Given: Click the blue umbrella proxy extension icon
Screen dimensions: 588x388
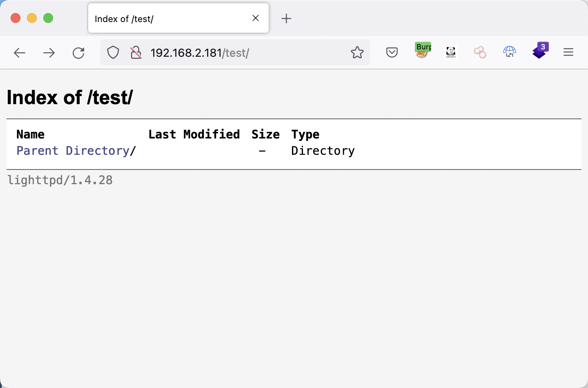Looking at the screenshot, I should [510, 52].
